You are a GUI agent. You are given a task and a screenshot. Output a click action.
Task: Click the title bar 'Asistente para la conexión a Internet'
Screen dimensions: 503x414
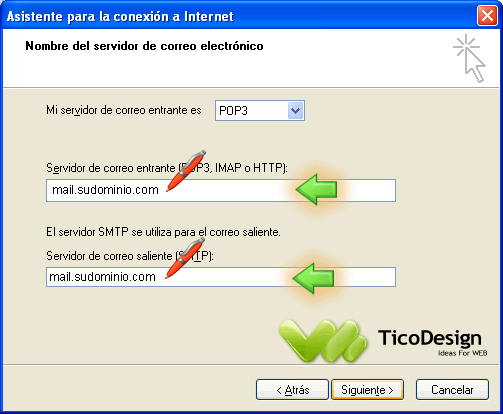tap(120, 16)
